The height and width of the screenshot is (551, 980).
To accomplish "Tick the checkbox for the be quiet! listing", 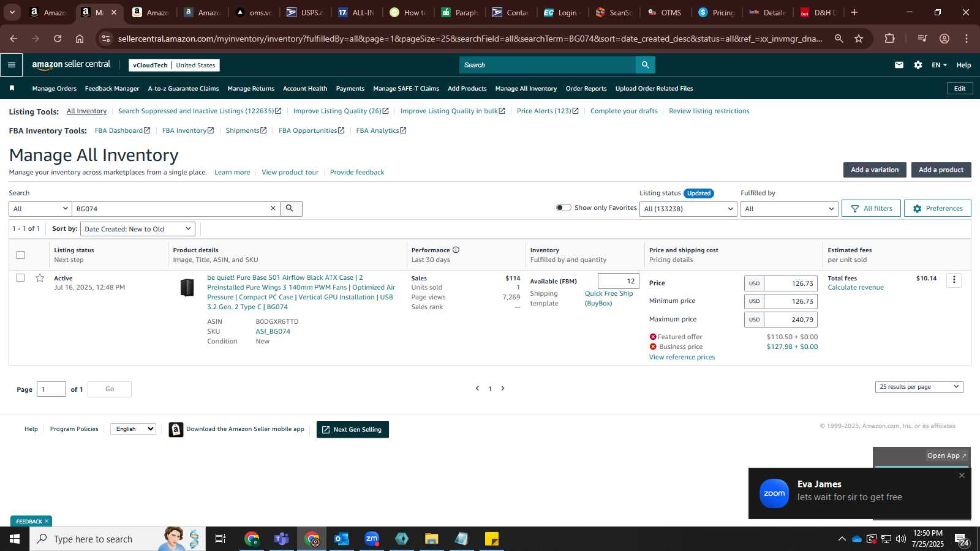I will 21,278.
